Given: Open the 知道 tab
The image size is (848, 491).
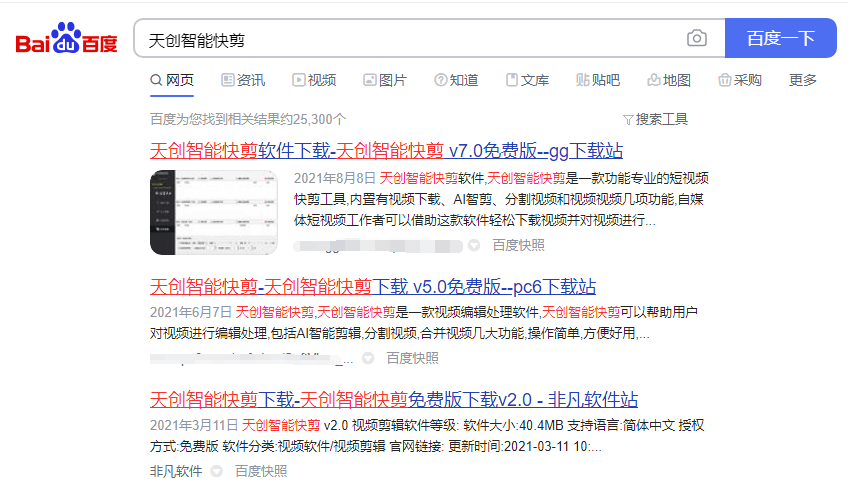Looking at the screenshot, I should pos(456,81).
